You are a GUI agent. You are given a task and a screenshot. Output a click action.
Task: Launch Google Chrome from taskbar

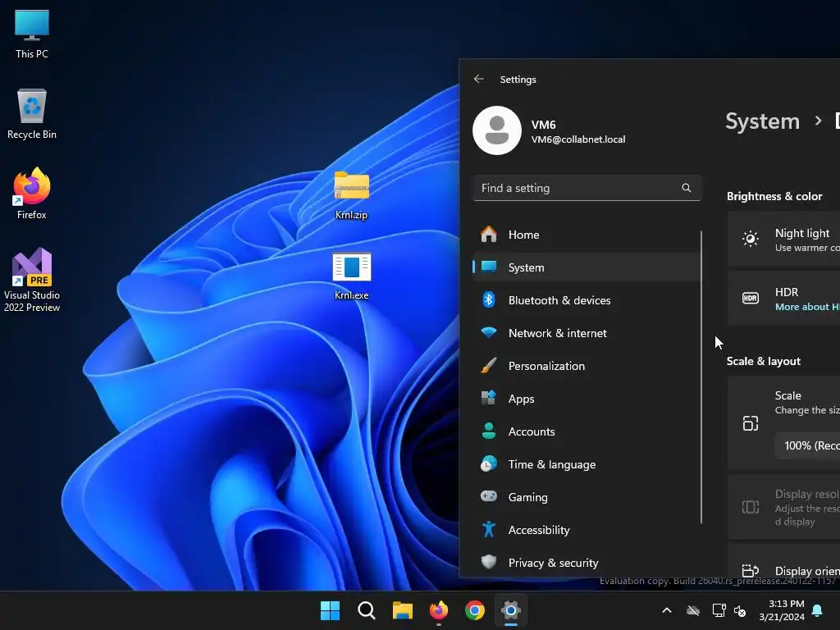click(x=475, y=610)
